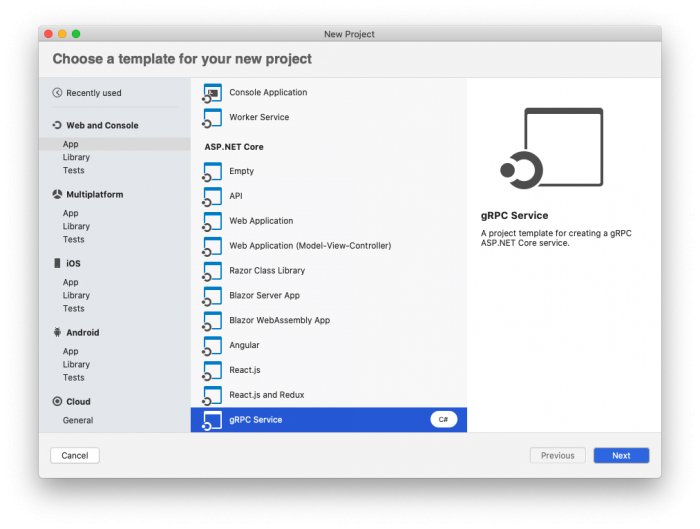Click the gRPC Service template icon
Screen dimensions: 700x529
212,421
